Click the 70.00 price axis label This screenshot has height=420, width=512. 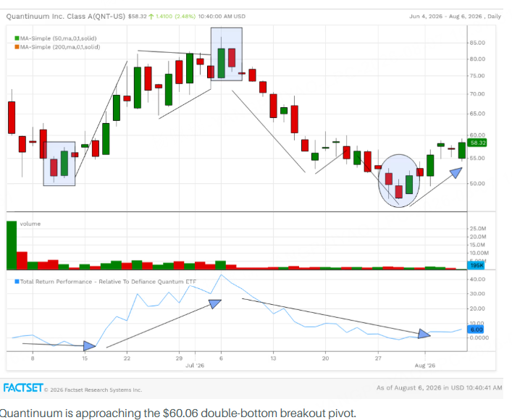click(x=477, y=94)
